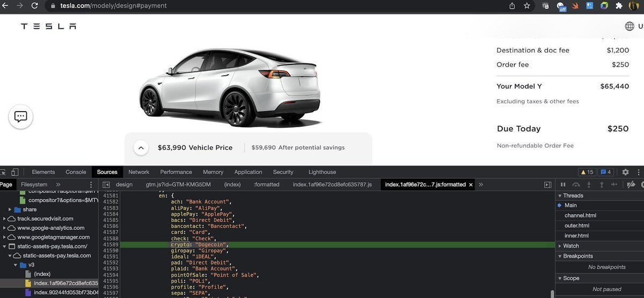The height and width of the screenshot is (298, 644).
Task: Open the gtm.js?id=GTM-KMG5DM file tab
Action: point(178,185)
